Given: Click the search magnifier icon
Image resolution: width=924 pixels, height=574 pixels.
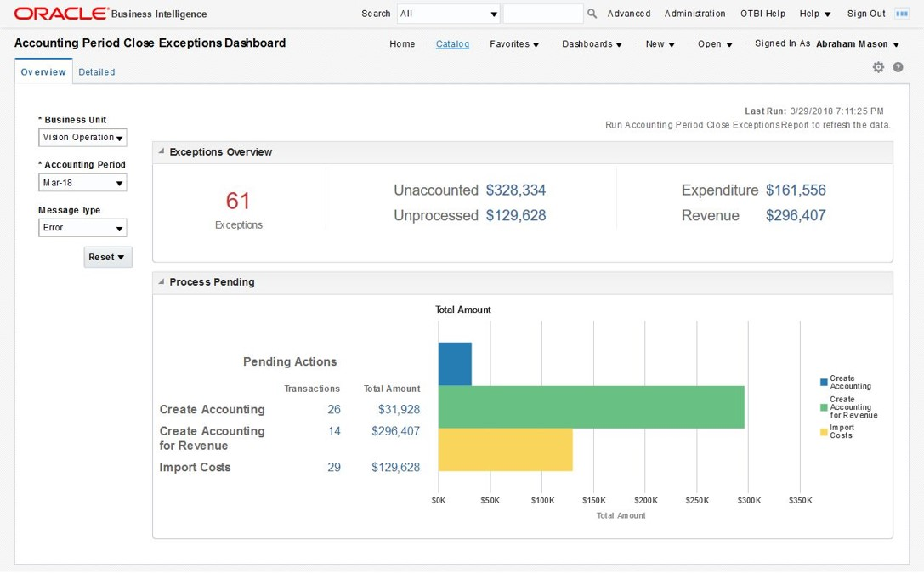Looking at the screenshot, I should [x=592, y=14].
